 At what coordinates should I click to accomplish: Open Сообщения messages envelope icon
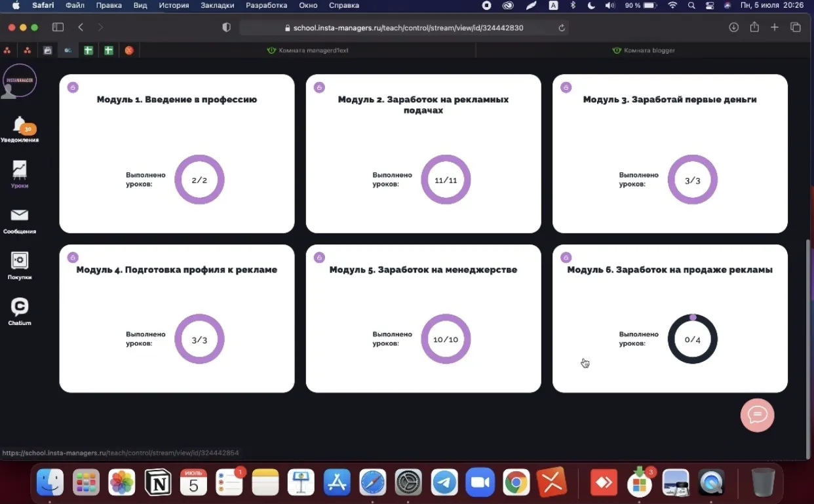coord(20,216)
